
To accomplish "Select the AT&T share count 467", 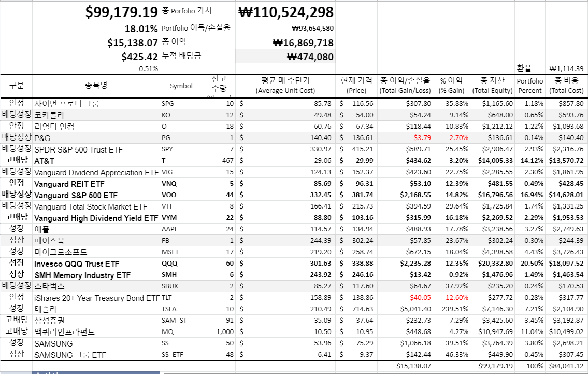I will [219, 161].
